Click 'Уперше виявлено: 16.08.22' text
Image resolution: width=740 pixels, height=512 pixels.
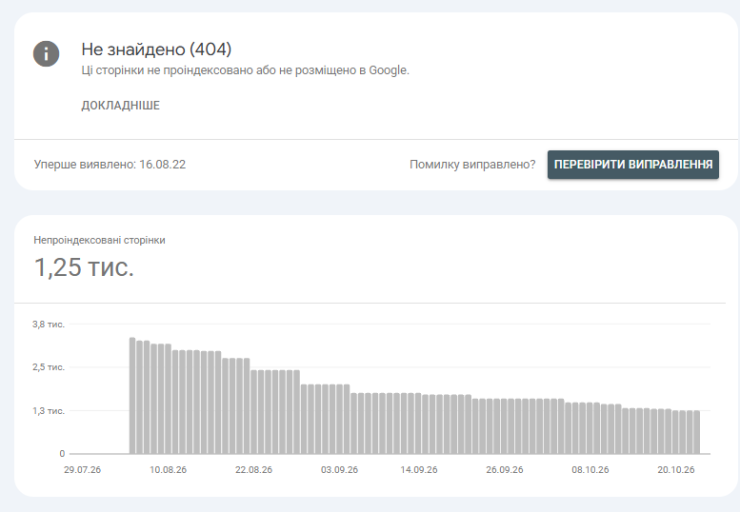[109, 164]
